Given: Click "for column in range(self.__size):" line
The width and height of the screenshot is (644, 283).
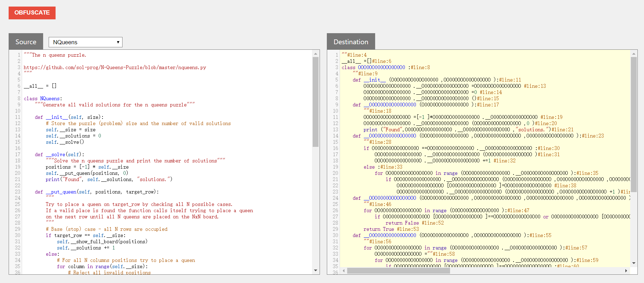Looking at the screenshot, I should (x=103, y=266).
